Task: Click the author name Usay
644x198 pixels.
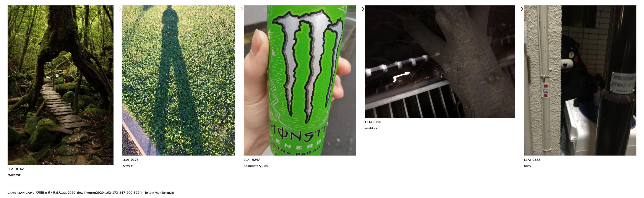Action: [x=527, y=166]
